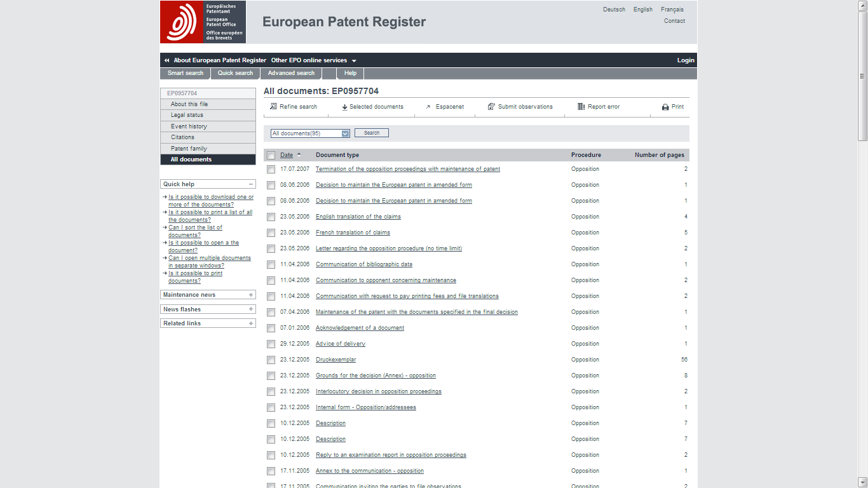Tick checkbox for Druckexemplar row
This screenshot has width=868, height=488.
coord(271,360)
